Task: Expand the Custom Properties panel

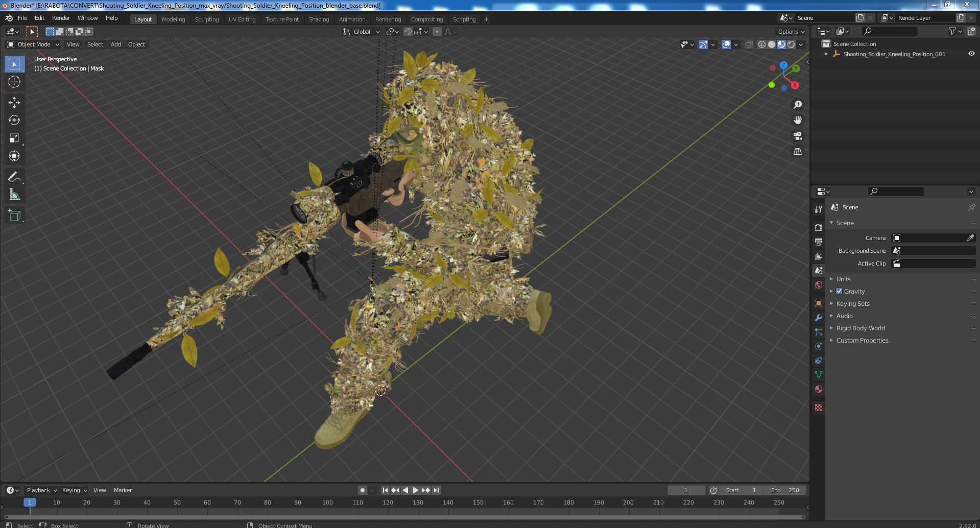Action: coord(862,340)
